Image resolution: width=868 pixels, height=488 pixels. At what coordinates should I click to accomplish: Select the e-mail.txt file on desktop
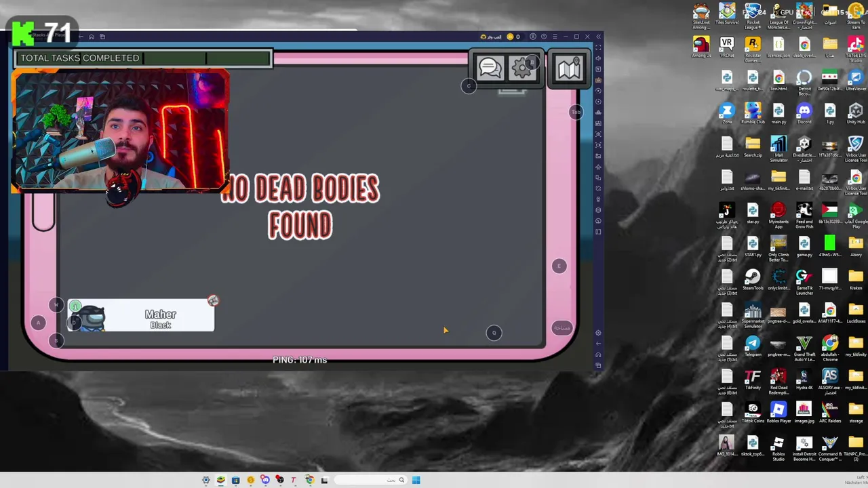(x=804, y=180)
